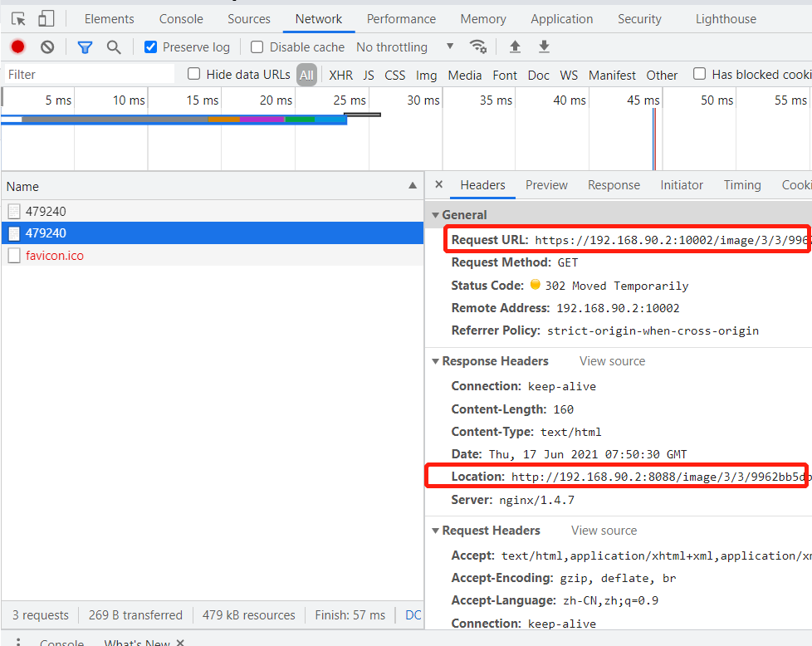This screenshot has width=812, height=646.
Task: Close the What's New drawer tab
Action: 180,643
